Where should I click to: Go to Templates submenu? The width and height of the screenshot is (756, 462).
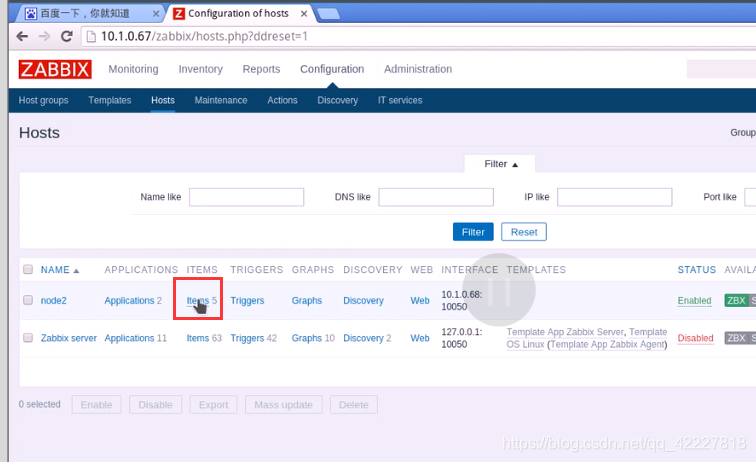(109, 100)
